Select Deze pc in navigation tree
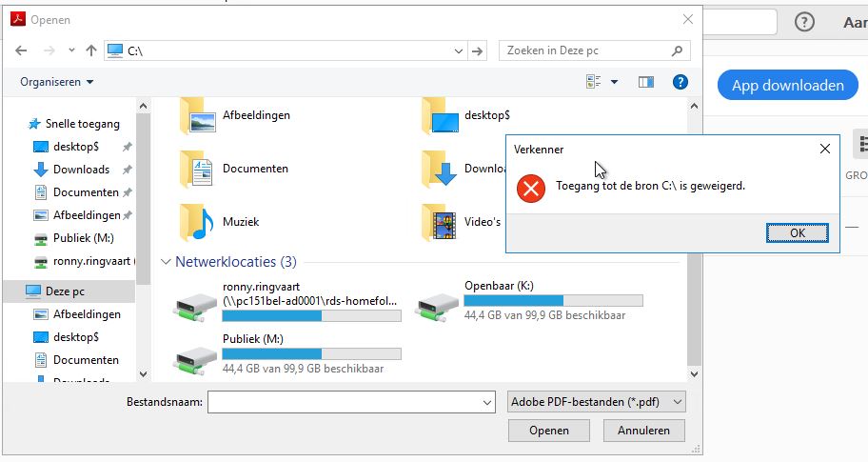Image resolution: width=868 pixels, height=462 pixels. pos(66,291)
